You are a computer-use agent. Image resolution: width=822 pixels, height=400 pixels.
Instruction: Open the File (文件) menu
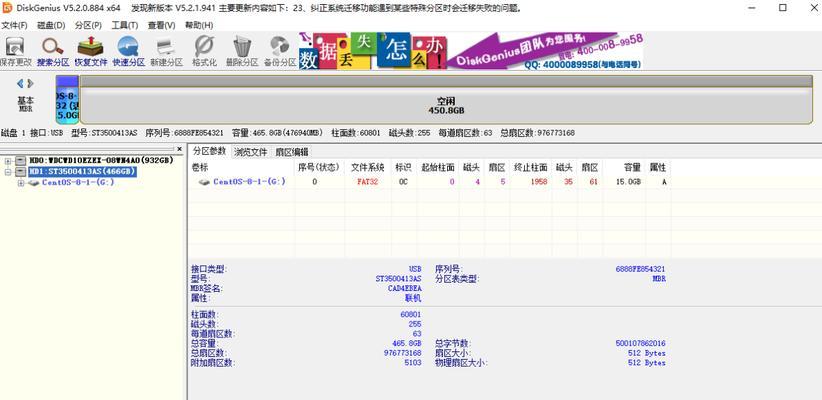tap(14, 25)
